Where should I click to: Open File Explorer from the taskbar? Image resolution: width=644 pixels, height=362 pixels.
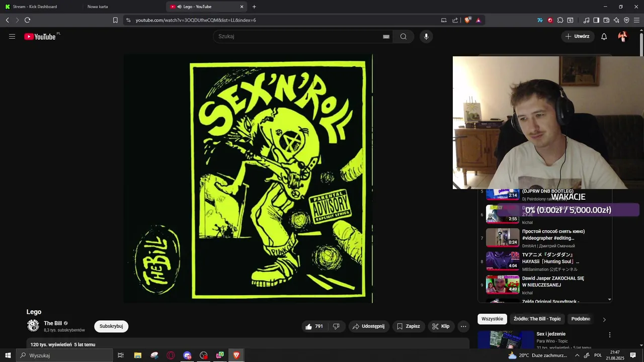137,355
